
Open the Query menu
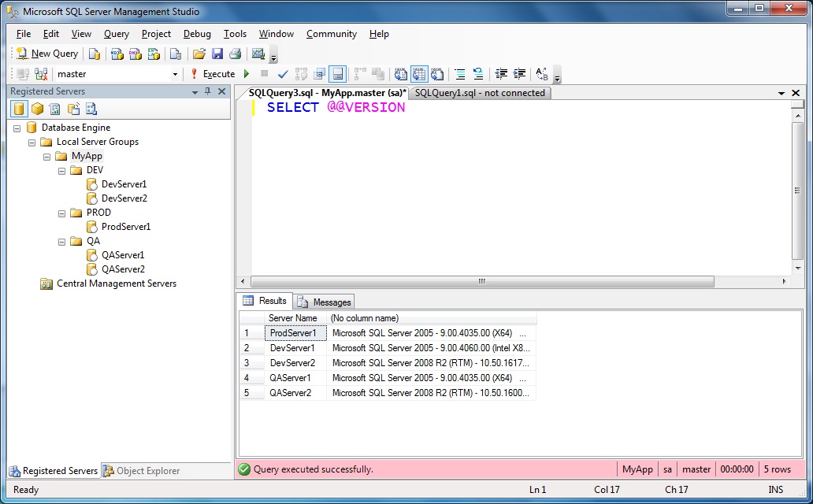[x=116, y=34]
